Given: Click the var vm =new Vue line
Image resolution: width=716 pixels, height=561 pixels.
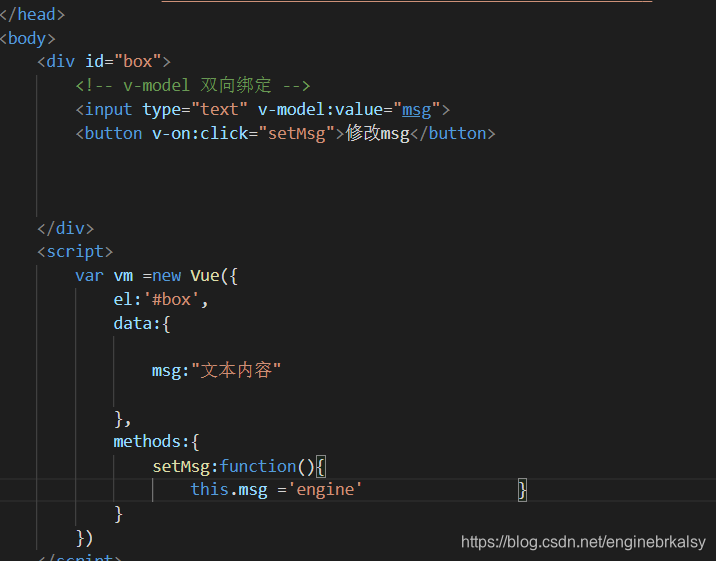Looking at the screenshot, I should [x=157, y=276].
